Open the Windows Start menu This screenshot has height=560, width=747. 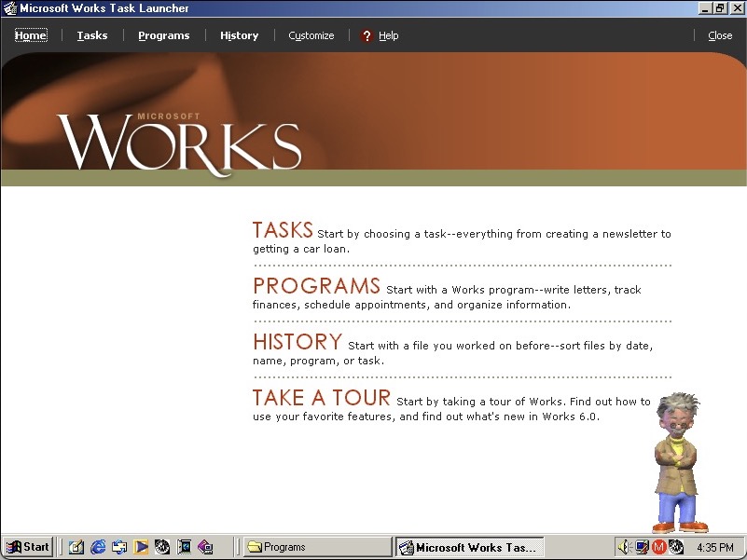coord(28,547)
